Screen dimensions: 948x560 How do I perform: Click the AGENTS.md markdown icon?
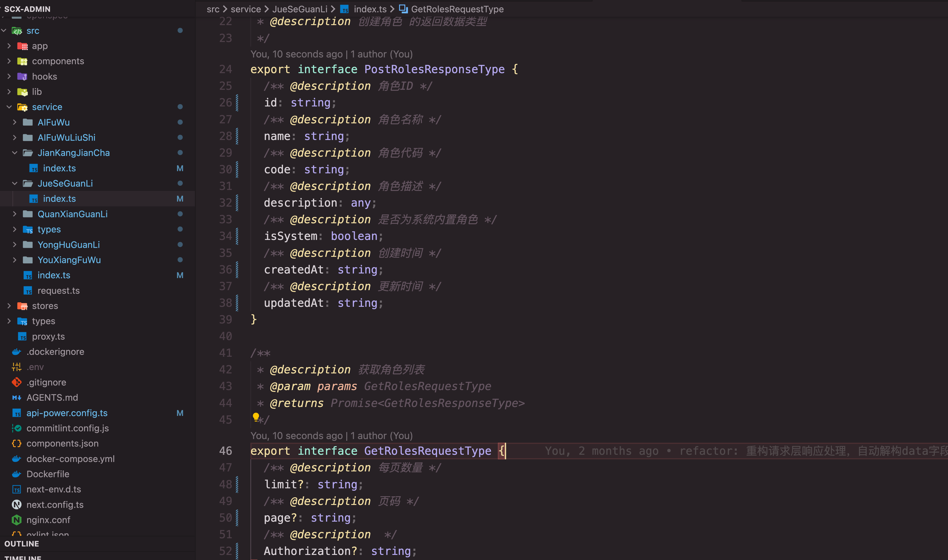click(17, 398)
